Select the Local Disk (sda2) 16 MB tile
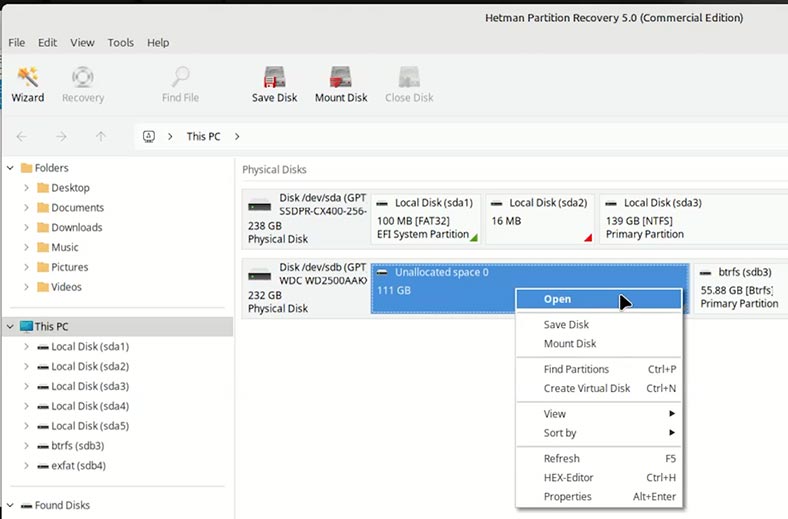The height and width of the screenshot is (519, 788). click(540, 219)
